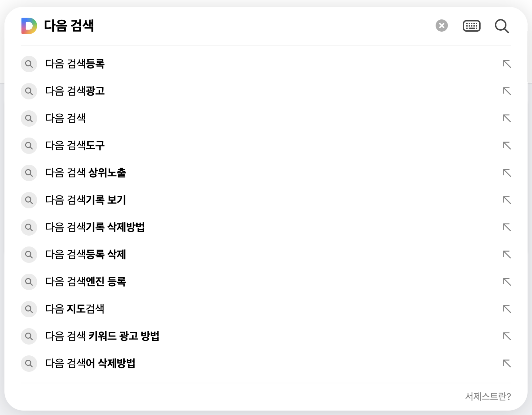The height and width of the screenshot is (415, 532).
Task: Choose the plain '다음 검색' suggestion
Action: coord(66,118)
